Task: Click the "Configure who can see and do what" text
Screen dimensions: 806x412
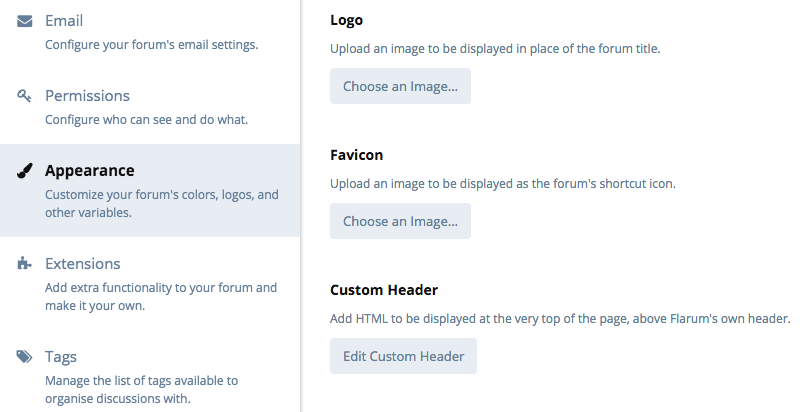Action: coord(146,120)
